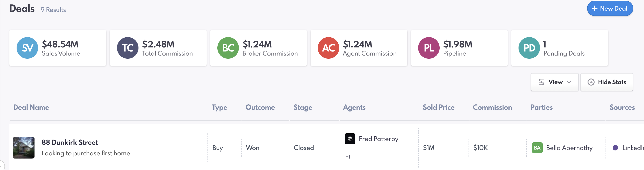The height and width of the screenshot is (170, 644).
Task: Click the Stage column header
Action: tap(303, 107)
